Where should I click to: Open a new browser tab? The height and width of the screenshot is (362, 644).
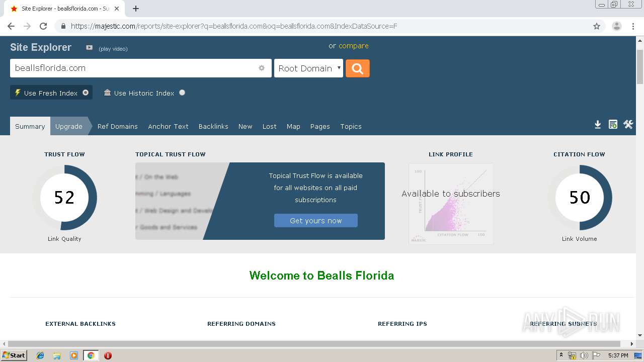pyautogui.click(x=136, y=9)
